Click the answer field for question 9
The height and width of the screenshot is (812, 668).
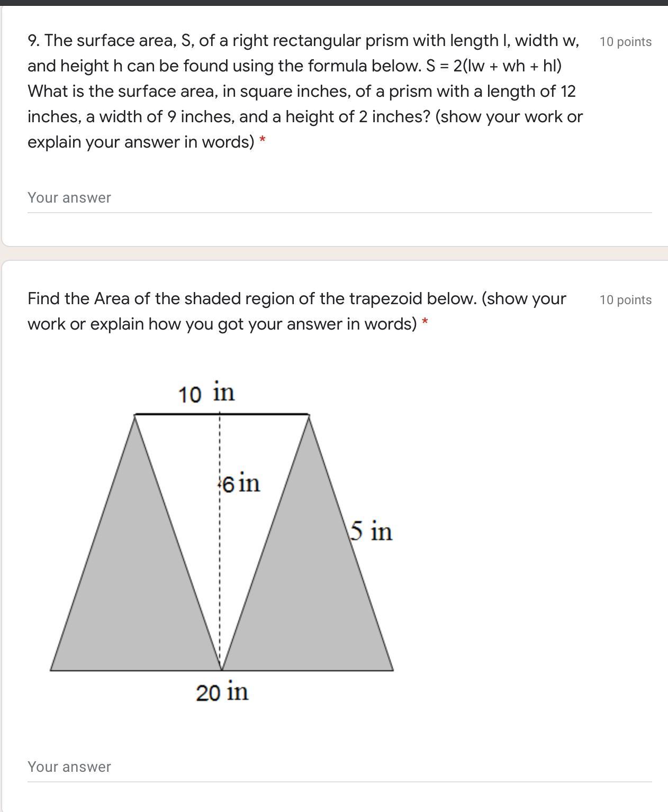point(339,198)
